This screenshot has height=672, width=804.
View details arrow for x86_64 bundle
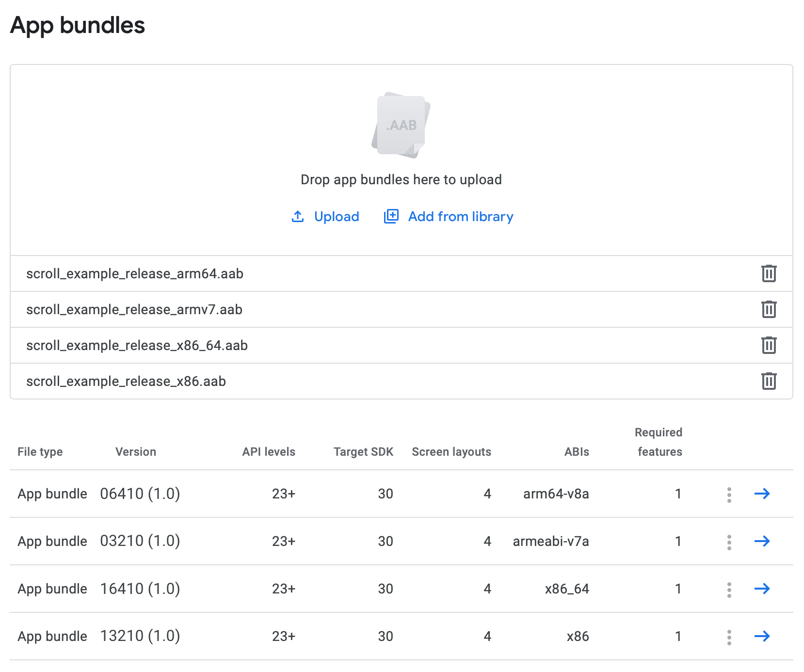click(762, 589)
